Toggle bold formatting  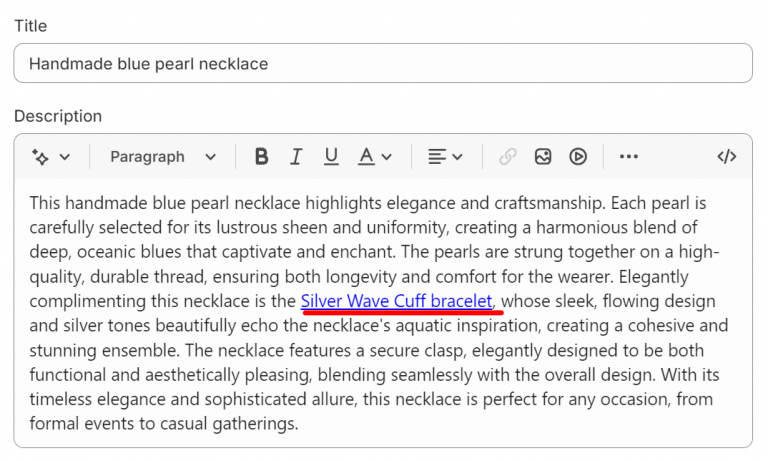pos(261,157)
